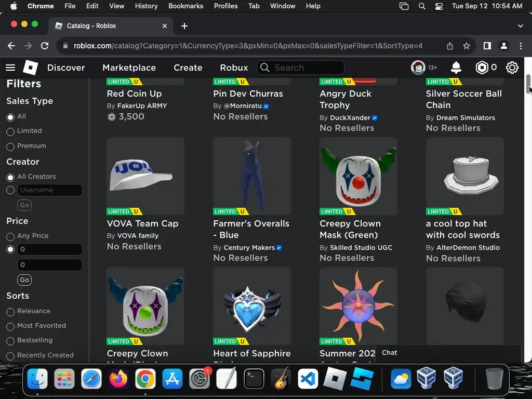This screenshot has width=532, height=399.
Task: Open the Chrome profile icon
Action: coord(504,46)
